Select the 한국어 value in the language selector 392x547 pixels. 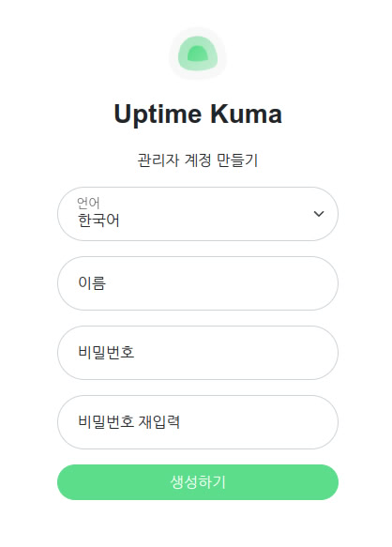[x=98, y=220]
